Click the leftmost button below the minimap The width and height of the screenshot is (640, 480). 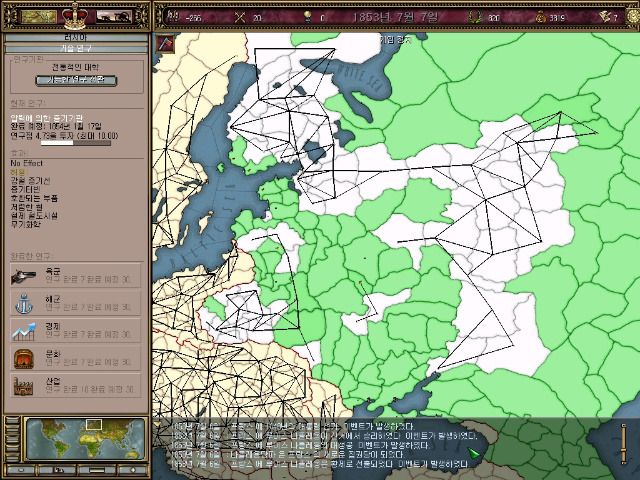point(20,470)
